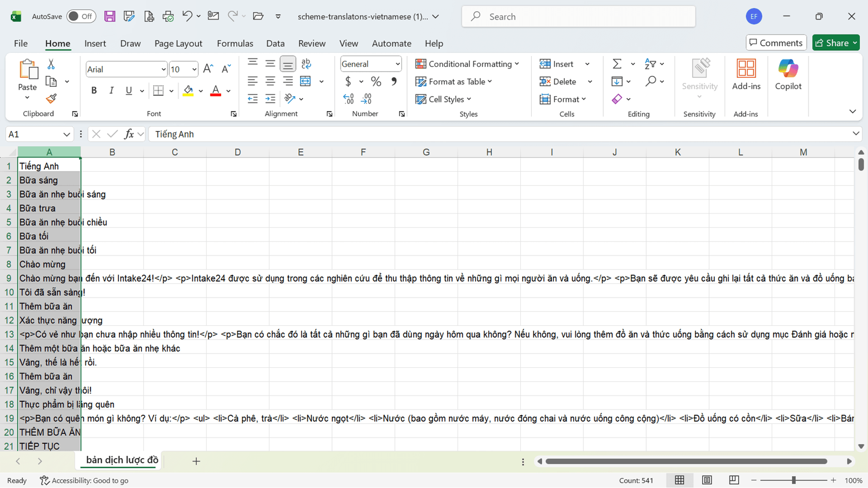Open the Add-ins button
Image resolution: width=868 pixels, height=488 pixels.
coord(746,75)
